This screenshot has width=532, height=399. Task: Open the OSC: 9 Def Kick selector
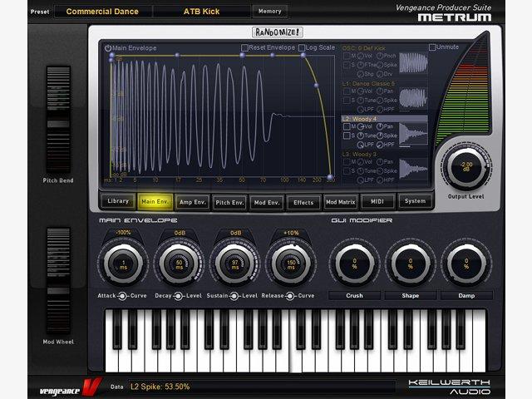pyautogui.click(x=364, y=48)
